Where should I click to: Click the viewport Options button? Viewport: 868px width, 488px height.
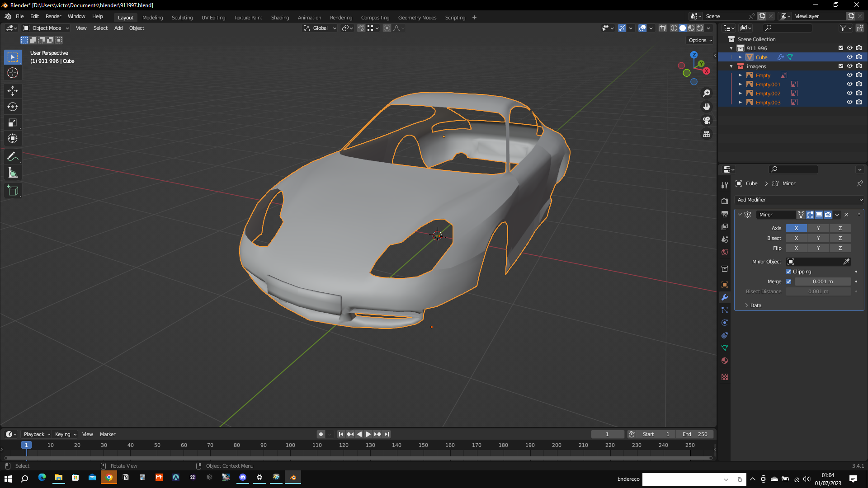tap(700, 40)
